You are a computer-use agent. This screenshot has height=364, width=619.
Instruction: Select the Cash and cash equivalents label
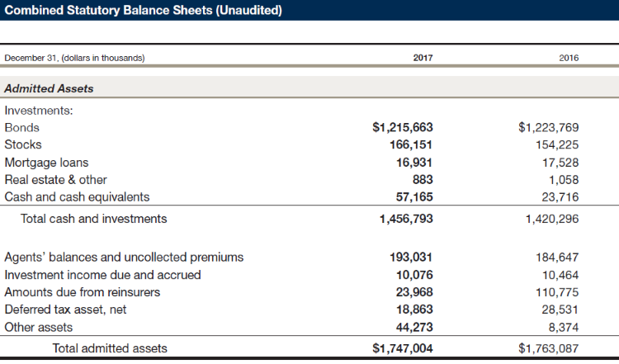(x=78, y=196)
